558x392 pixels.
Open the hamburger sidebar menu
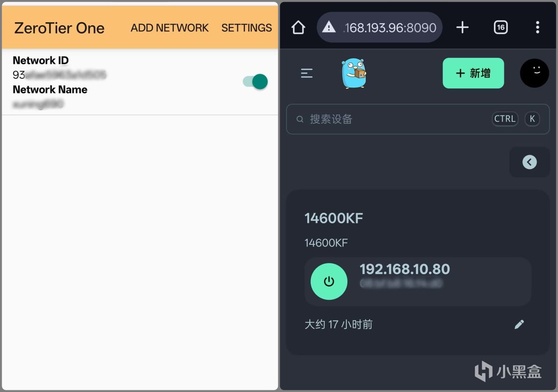pyautogui.click(x=307, y=73)
